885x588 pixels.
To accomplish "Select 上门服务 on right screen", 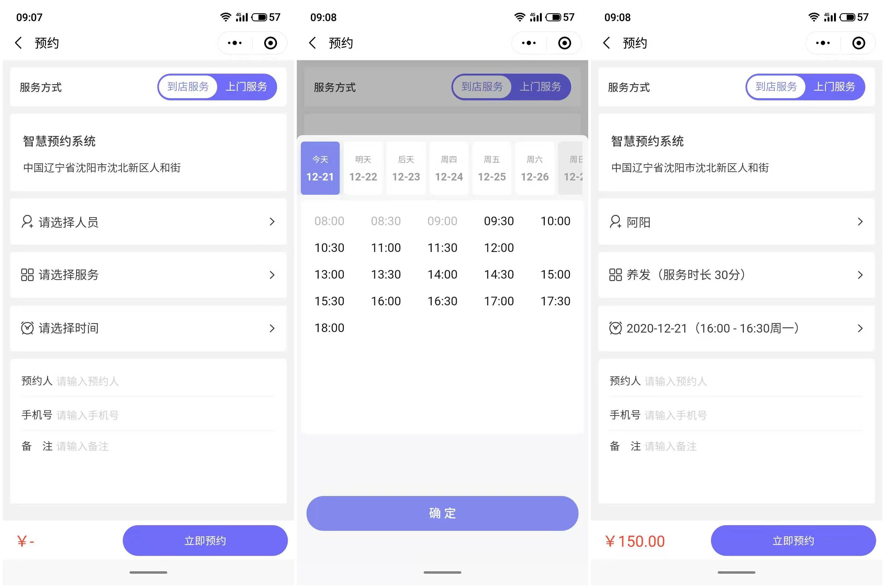I will (834, 87).
